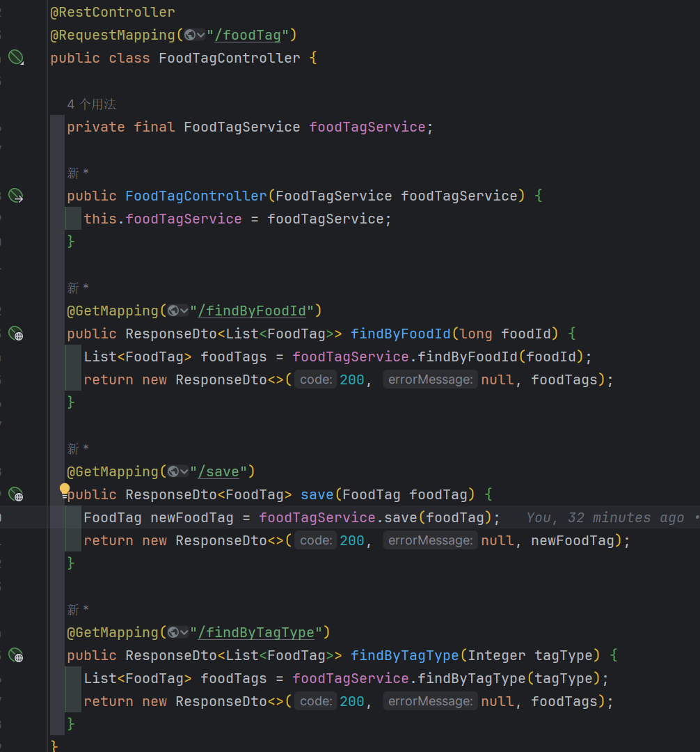
Task: Click the FoodTagService type in the private final field line
Action: pyautogui.click(x=242, y=127)
